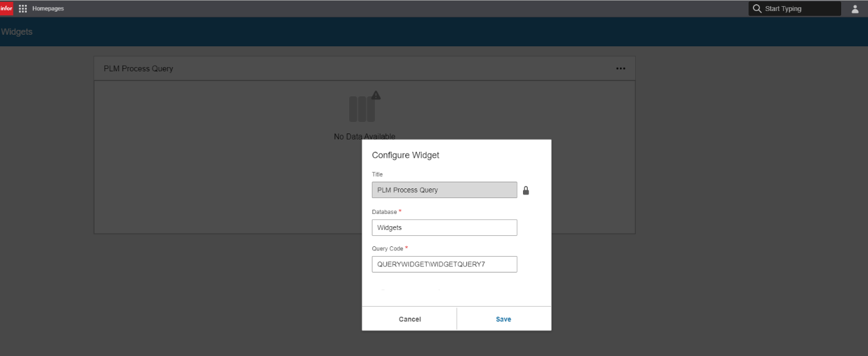Click the Query Code label

tap(388, 249)
